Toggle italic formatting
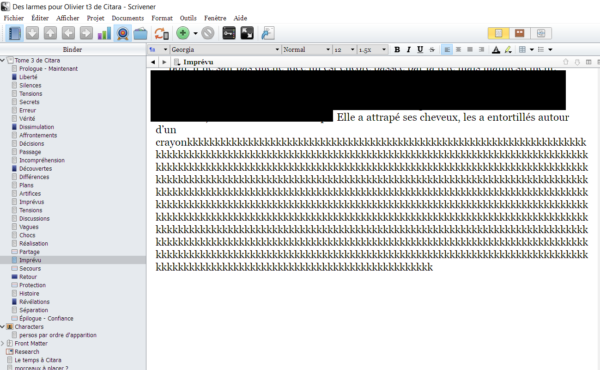Viewport: 600px width, 370px height. (x=408, y=49)
